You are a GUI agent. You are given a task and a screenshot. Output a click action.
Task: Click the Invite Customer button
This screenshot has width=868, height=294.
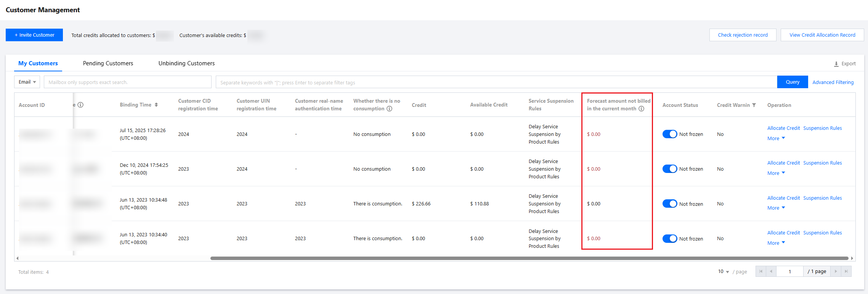coord(34,35)
